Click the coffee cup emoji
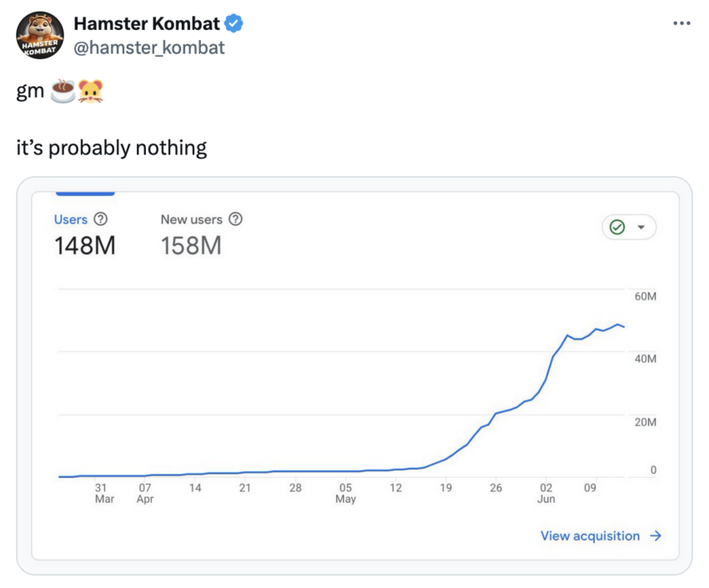The width and height of the screenshot is (709, 588). pyautogui.click(x=63, y=92)
